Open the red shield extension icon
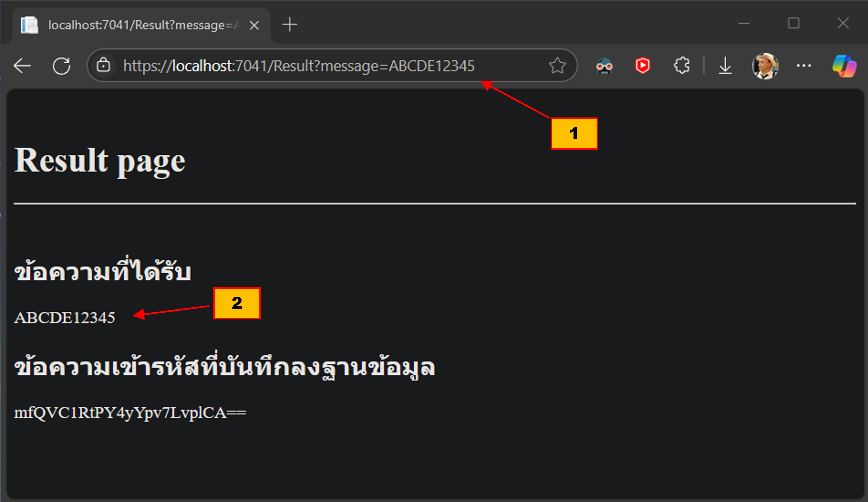Screen dimensions: 868x502 [x=643, y=65]
